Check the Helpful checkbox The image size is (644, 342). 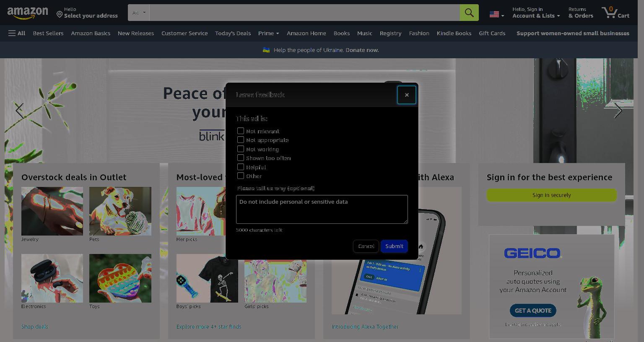click(x=241, y=167)
